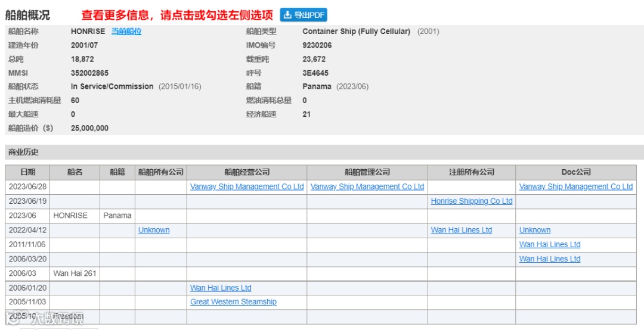This screenshot has width=644, height=330.
Task: Select the 2011/11/06 date cell
Action: pos(27,245)
